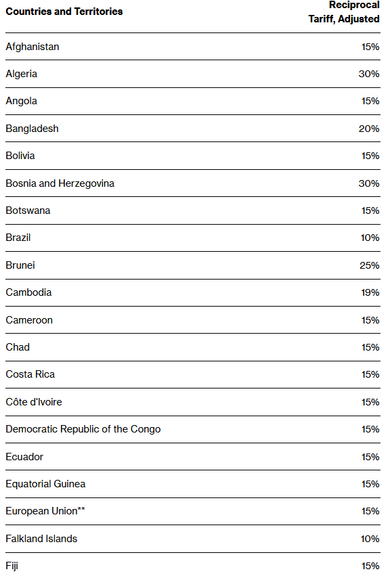
Task: Click the Costa Rica entry
Action: (x=30, y=374)
